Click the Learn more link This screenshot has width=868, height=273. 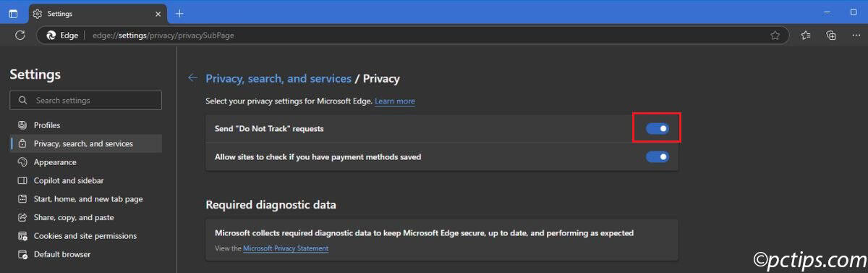click(x=395, y=101)
